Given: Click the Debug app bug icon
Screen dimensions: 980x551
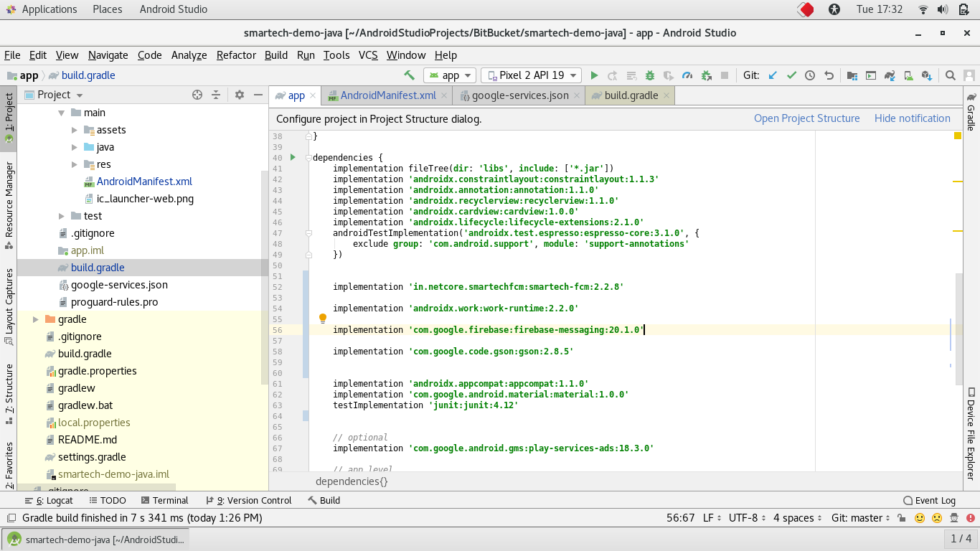Looking at the screenshot, I should (x=650, y=75).
